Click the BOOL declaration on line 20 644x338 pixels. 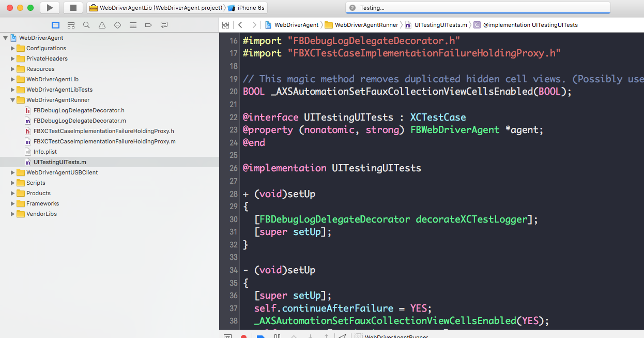407,91
